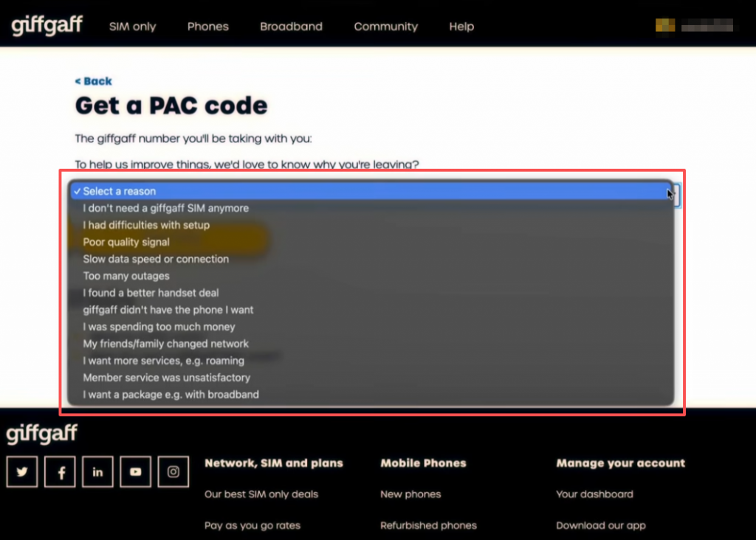Choose 'Poor quality signal' reason
The image size is (756, 540).
tap(371, 242)
